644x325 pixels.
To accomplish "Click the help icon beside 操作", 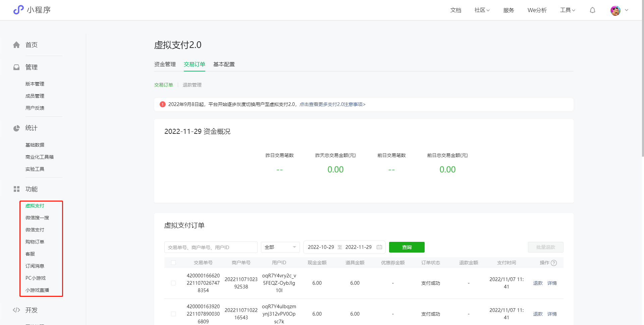I will 554,263.
